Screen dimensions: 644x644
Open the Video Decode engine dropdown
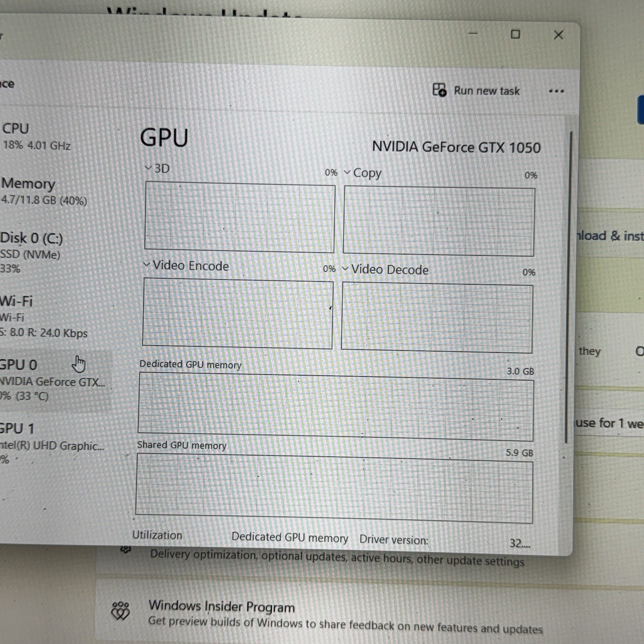coord(345,268)
